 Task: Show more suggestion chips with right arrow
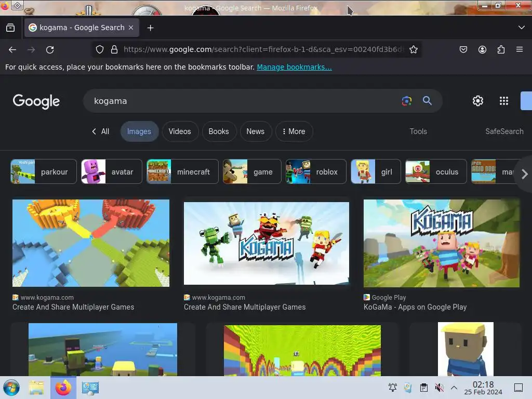(524, 175)
